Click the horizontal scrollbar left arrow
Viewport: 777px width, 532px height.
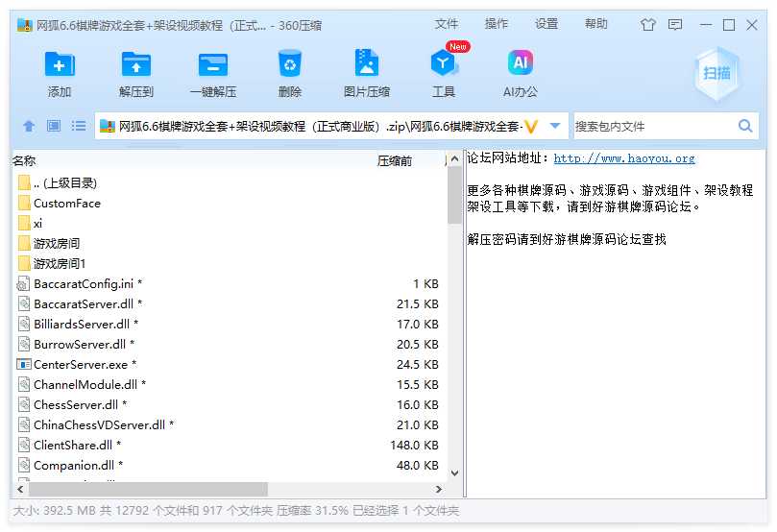(x=20, y=490)
